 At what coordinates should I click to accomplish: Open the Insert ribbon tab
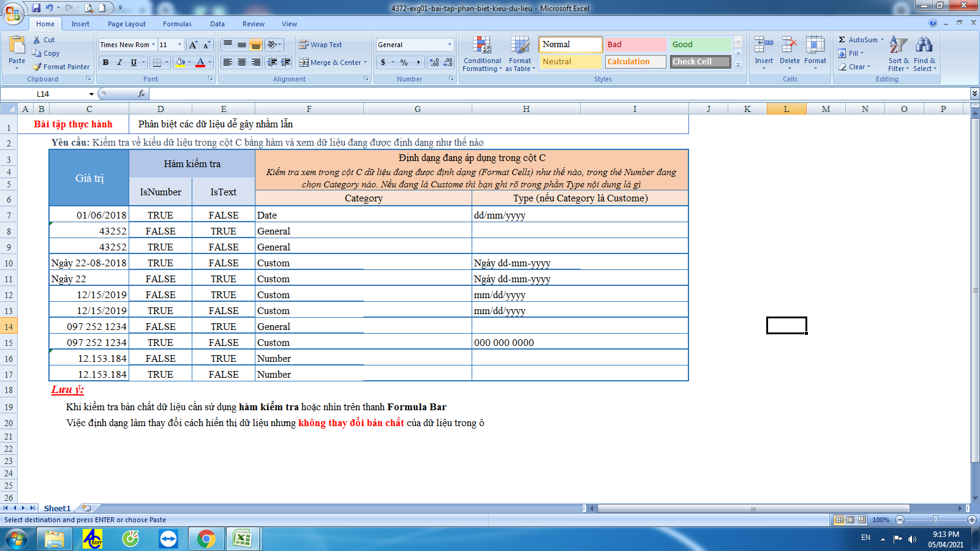(80, 24)
